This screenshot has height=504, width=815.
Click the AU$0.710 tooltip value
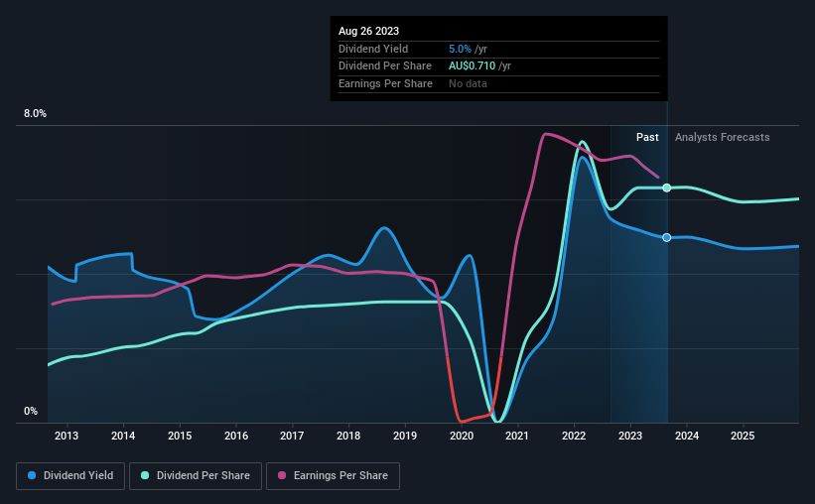(x=472, y=66)
